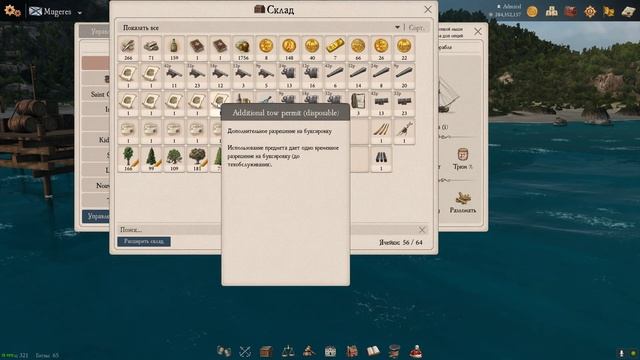This screenshot has height=360, width=640.
Task: Select the tree log stack of 109
Action: (x=174, y=159)
